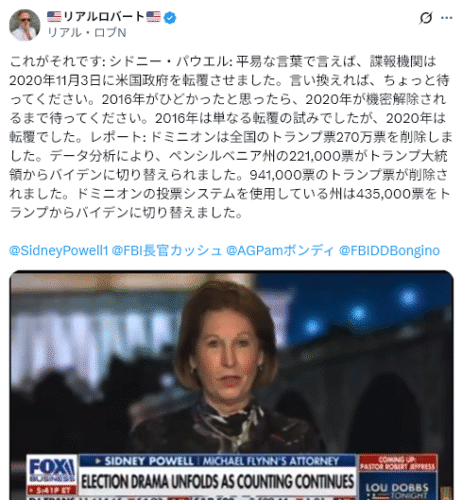Screen dimensions: 462x500
Task: Open the author's profile avatar
Action: (x=25, y=25)
